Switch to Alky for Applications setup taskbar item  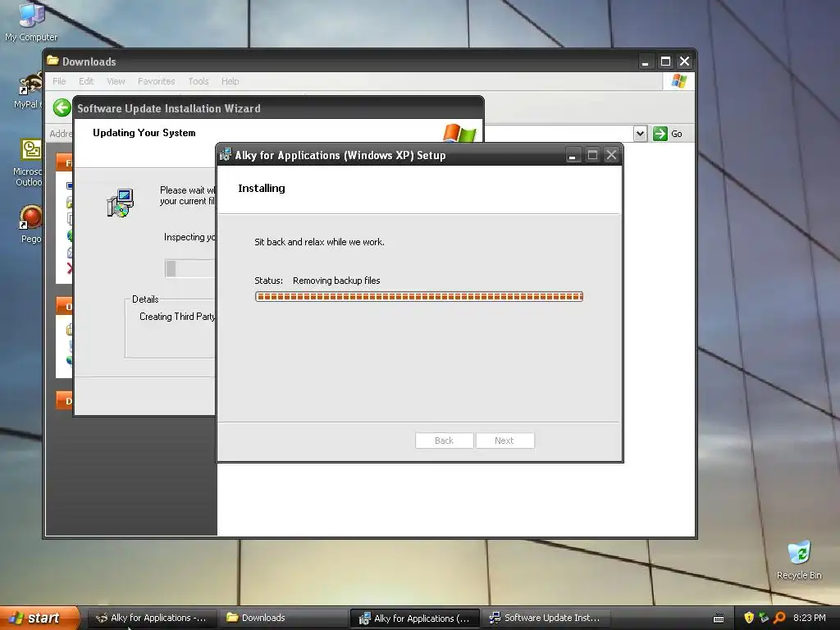click(414, 619)
